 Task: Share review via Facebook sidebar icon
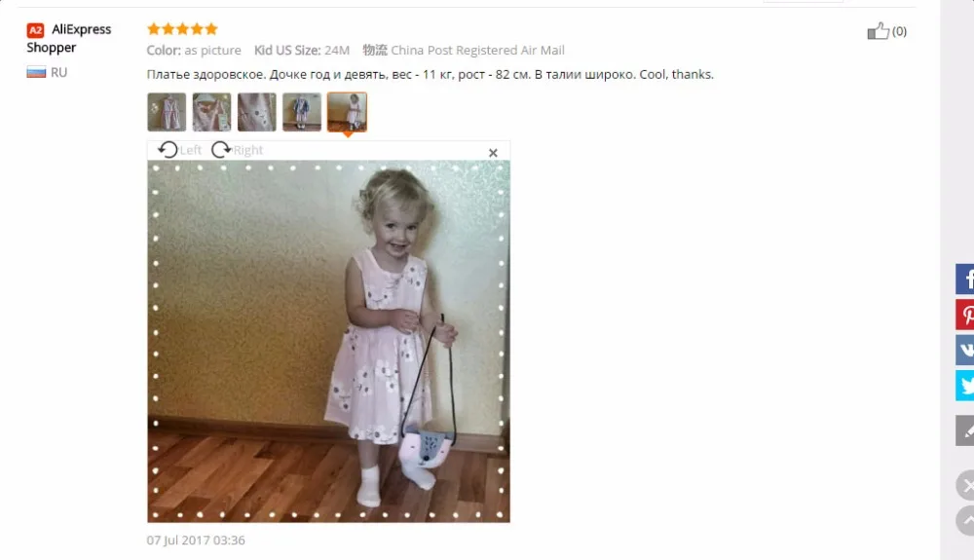[x=964, y=279]
